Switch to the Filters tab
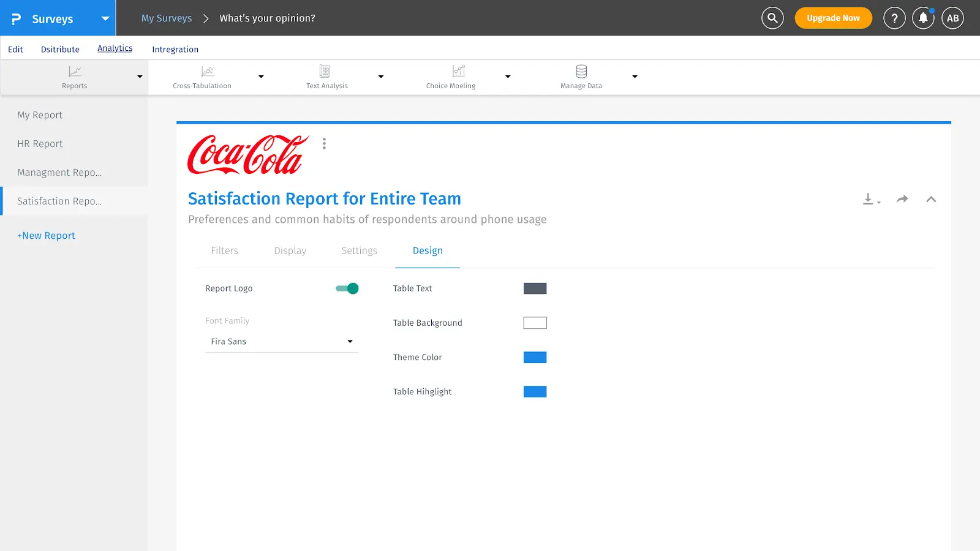Viewport: 980px width, 551px height. click(x=225, y=250)
